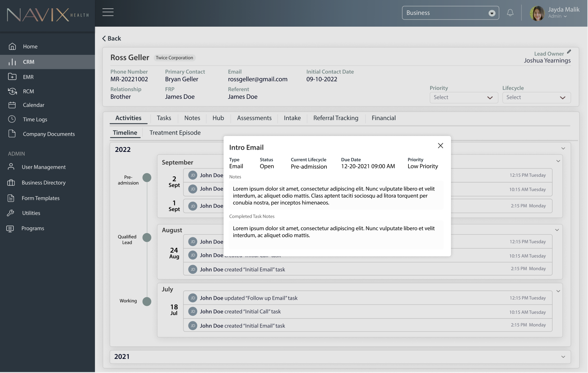Screen dimensions: 588x373
Task: Edit the Lead Owner using the pencil icon
Action: [x=569, y=51]
